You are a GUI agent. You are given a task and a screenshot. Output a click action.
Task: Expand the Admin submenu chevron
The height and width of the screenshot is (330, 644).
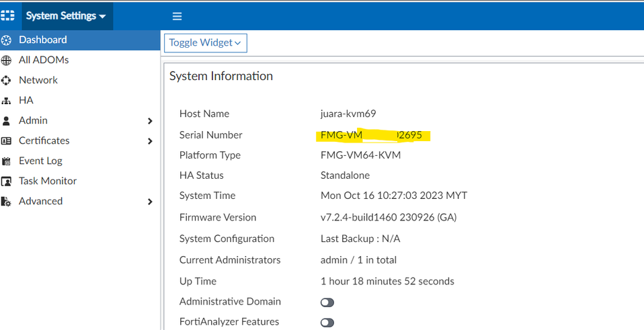click(150, 121)
